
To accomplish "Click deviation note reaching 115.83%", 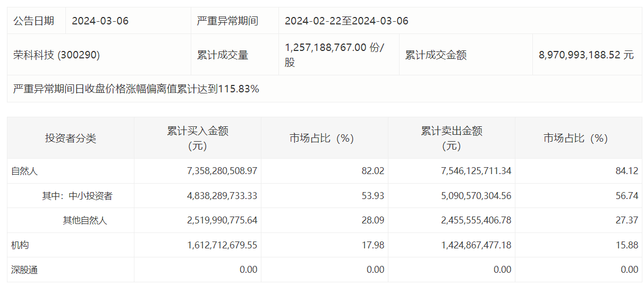I will [136, 89].
